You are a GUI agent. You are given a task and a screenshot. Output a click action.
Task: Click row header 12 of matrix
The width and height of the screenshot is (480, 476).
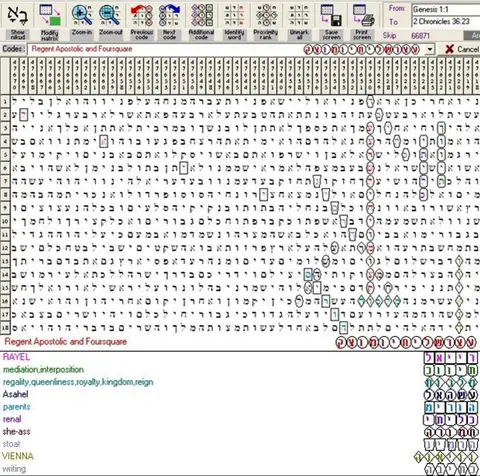[5, 248]
